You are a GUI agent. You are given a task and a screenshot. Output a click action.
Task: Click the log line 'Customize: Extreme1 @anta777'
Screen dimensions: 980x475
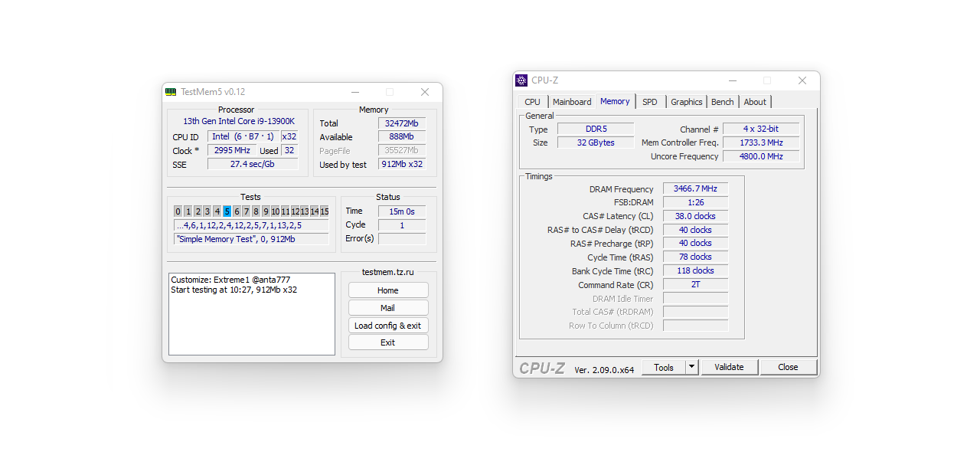click(230, 280)
